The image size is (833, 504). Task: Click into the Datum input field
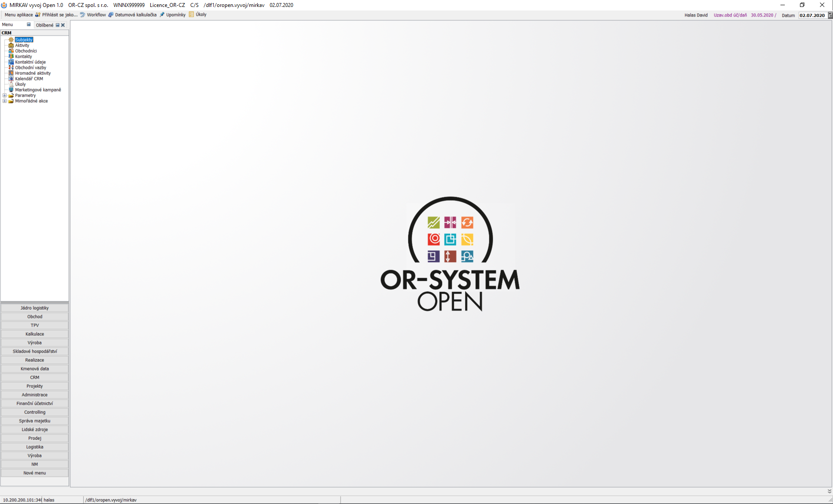tap(812, 15)
